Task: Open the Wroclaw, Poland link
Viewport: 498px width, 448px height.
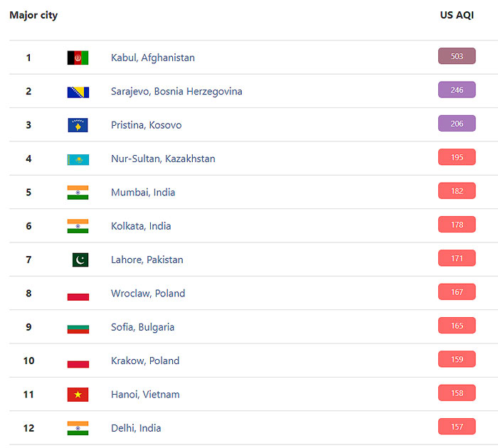Action: click(x=148, y=294)
